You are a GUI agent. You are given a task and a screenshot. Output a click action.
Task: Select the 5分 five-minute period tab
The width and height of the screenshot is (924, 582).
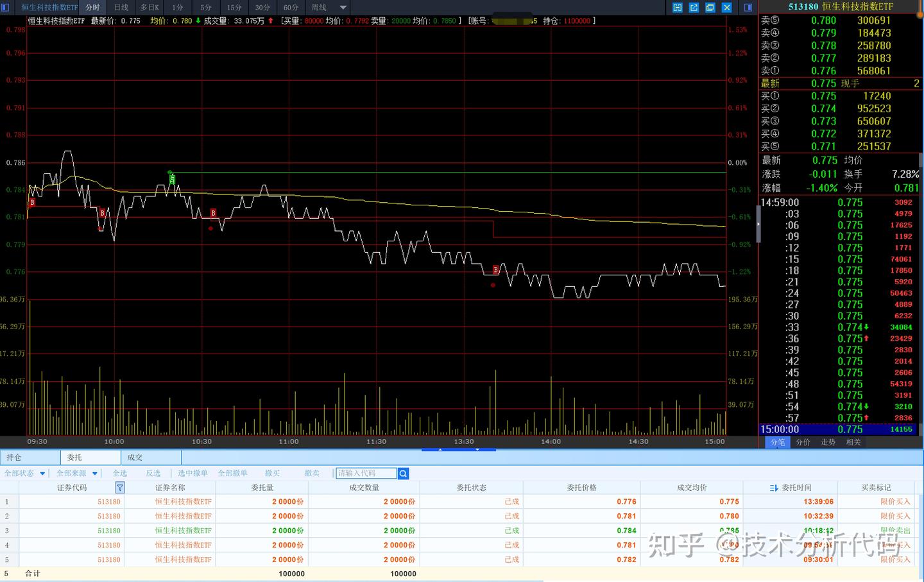point(206,8)
